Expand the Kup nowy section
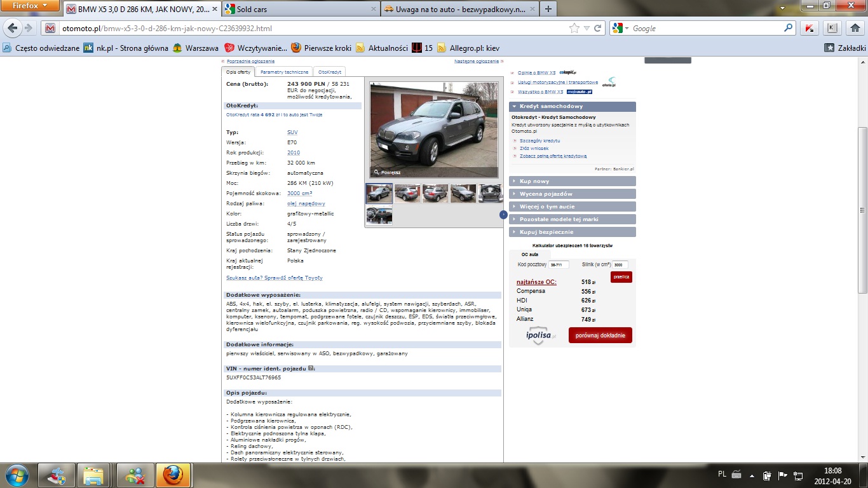 point(573,181)
